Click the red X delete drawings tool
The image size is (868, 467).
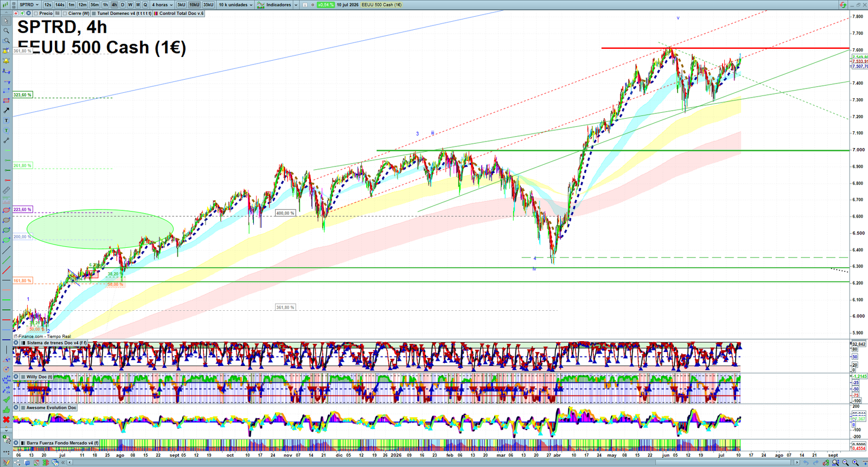click(6, 419)
